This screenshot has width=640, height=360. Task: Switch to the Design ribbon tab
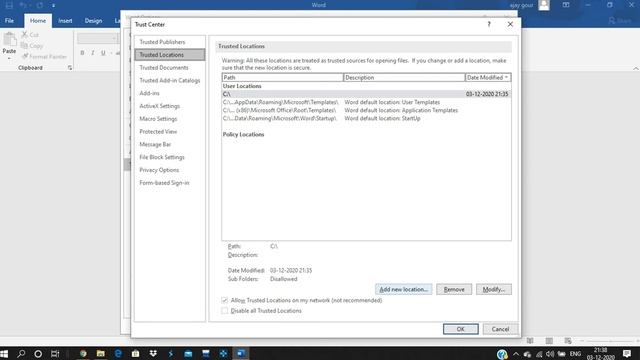pyautogui.click(x=93, y=20)
